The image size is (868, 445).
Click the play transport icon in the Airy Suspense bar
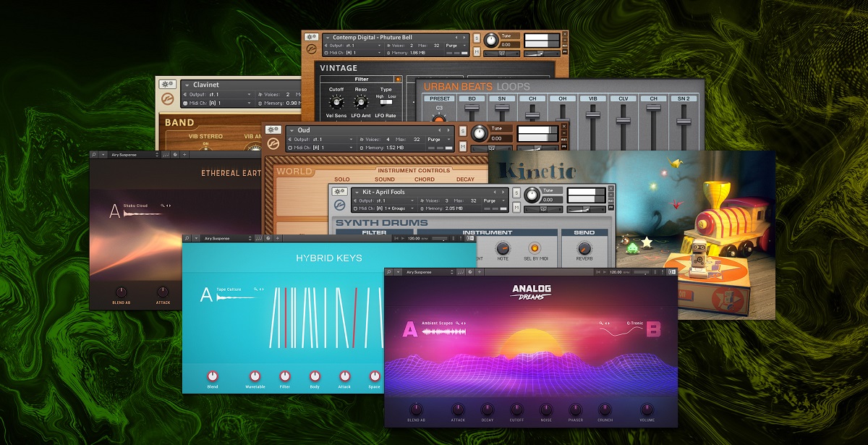click(x=604, y=272)
